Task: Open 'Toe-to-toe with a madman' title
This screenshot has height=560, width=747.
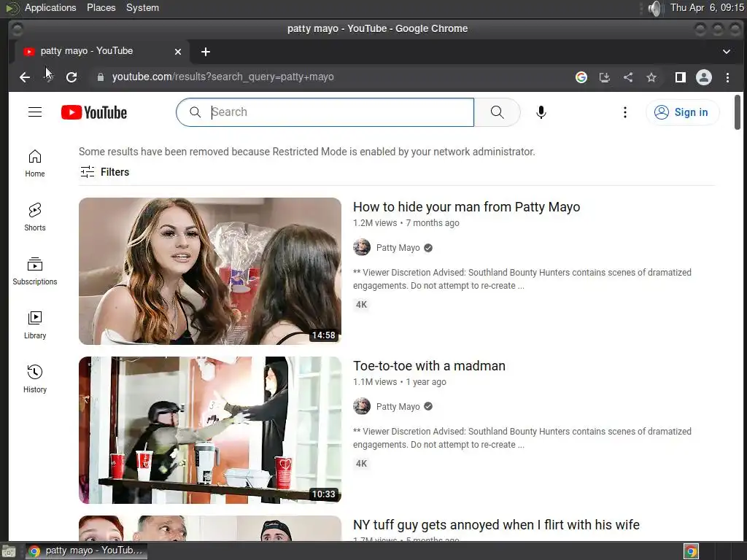Action: point(429,366)
